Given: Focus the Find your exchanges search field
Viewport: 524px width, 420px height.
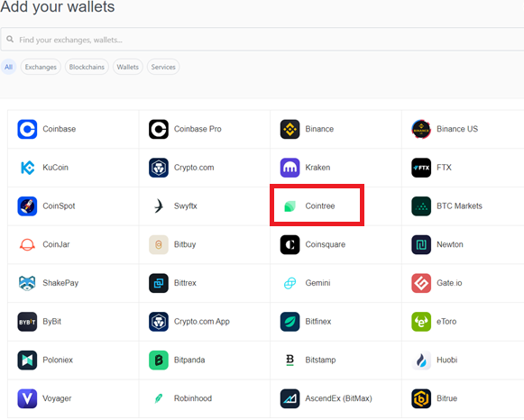Looking at the screenshot, I should pyautogui.click(x=262, y=40).
